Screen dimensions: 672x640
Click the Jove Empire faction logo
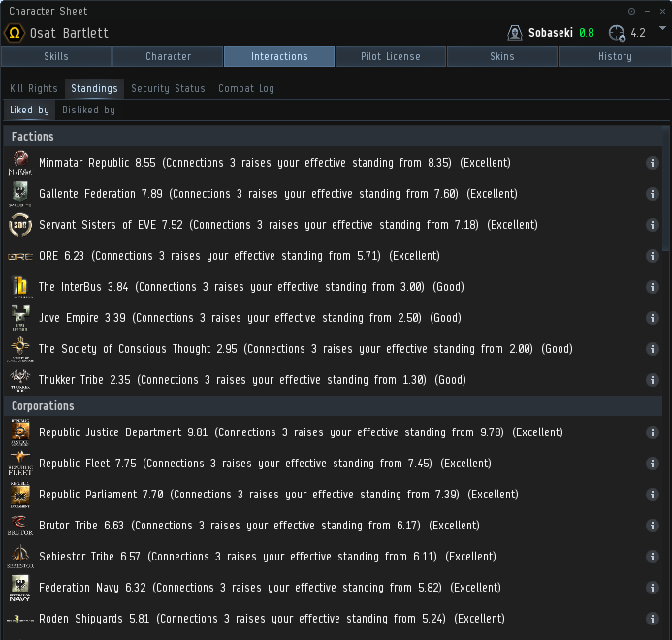point(20,318)
